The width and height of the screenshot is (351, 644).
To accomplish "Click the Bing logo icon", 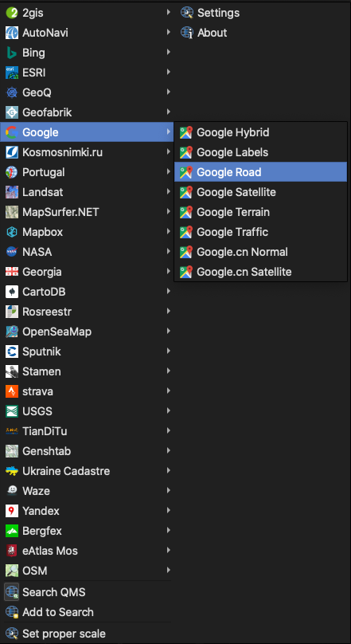I will [11, 53].
